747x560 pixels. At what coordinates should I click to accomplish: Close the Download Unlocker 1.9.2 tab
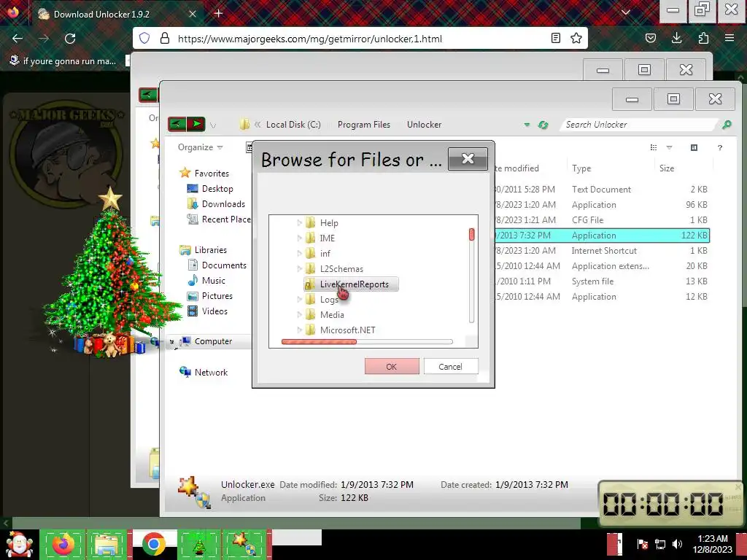pos(193,14)
